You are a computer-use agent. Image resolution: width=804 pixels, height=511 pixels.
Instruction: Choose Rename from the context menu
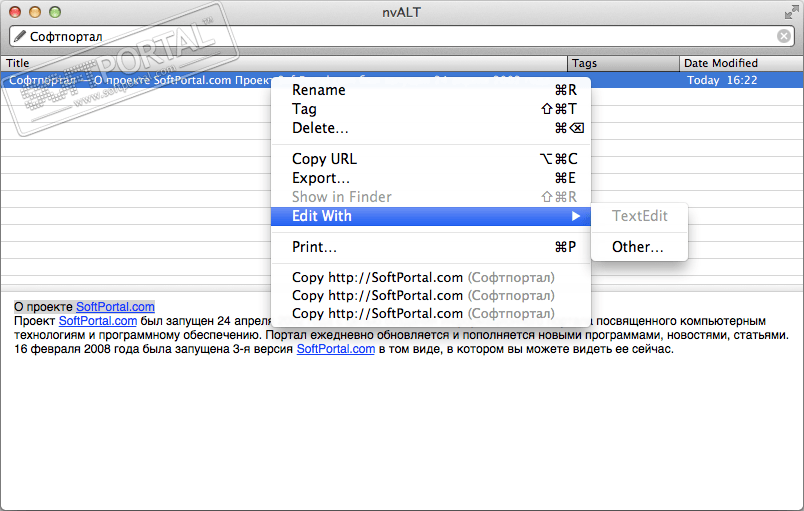(431, 90)
